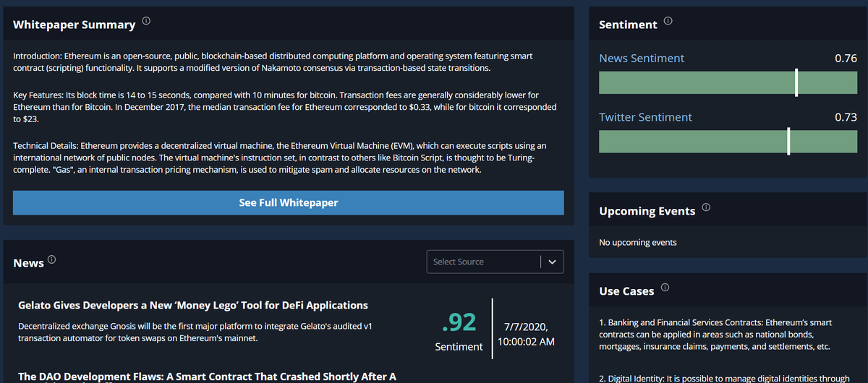The image size is (868, 383).
Task: Select the 7/7/2020 date text
Action: (527, 326)
